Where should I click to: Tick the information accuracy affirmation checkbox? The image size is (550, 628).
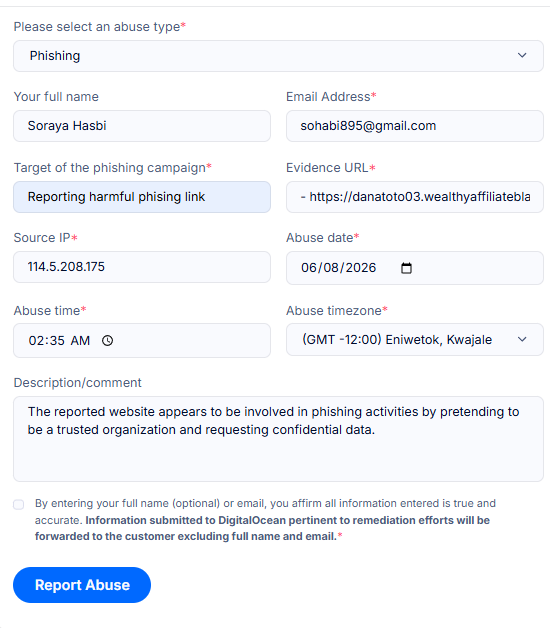18,504
